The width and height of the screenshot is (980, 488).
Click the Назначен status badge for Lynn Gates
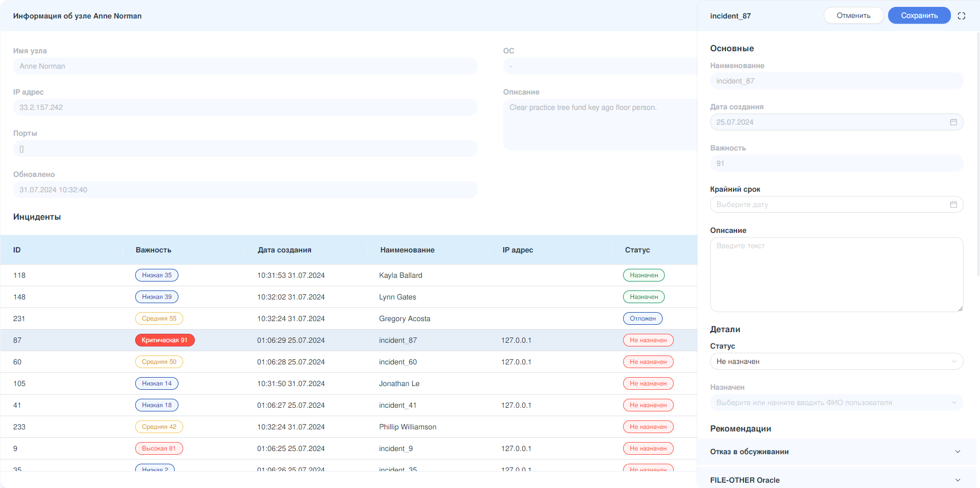(x=644, y=297)
